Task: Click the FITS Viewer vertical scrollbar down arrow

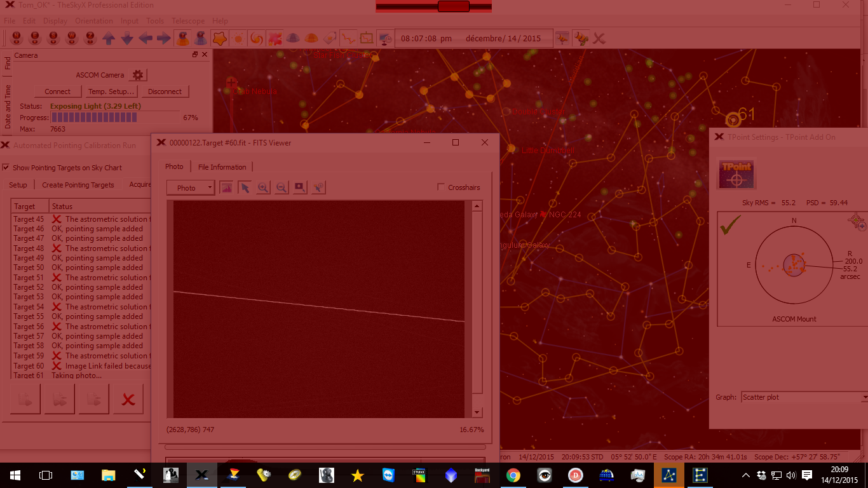Action: point(478,412)
